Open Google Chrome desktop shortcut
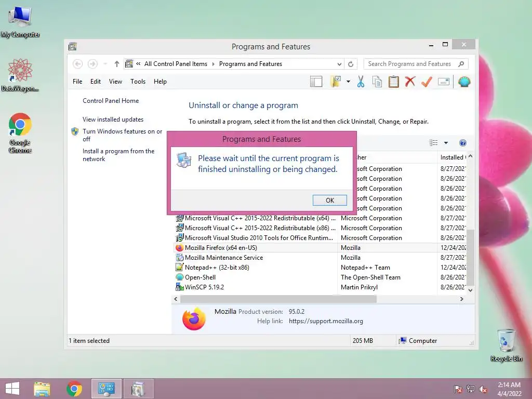This screenshot has height=399, width=532. pyautogui.click(x=20, y=133)
